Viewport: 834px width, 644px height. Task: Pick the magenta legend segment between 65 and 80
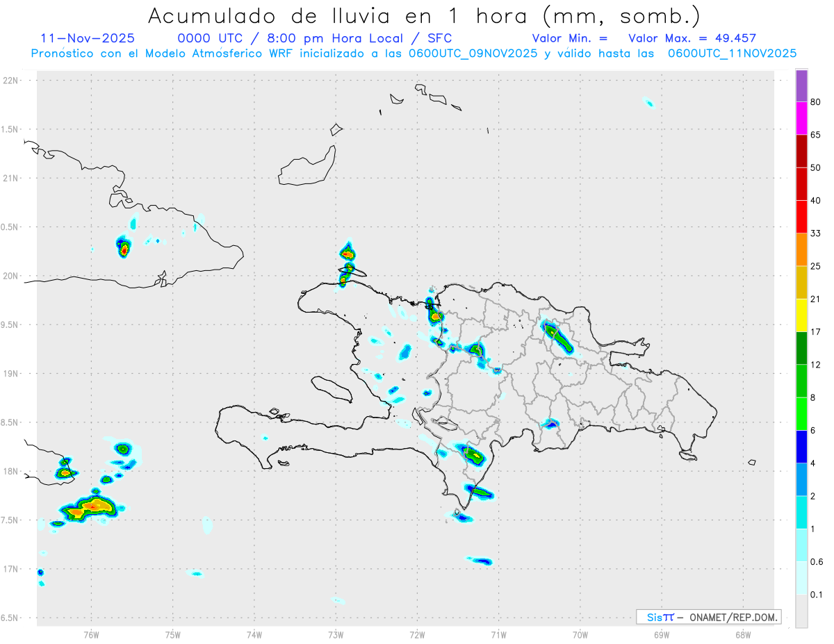click(x=801, y=117)
